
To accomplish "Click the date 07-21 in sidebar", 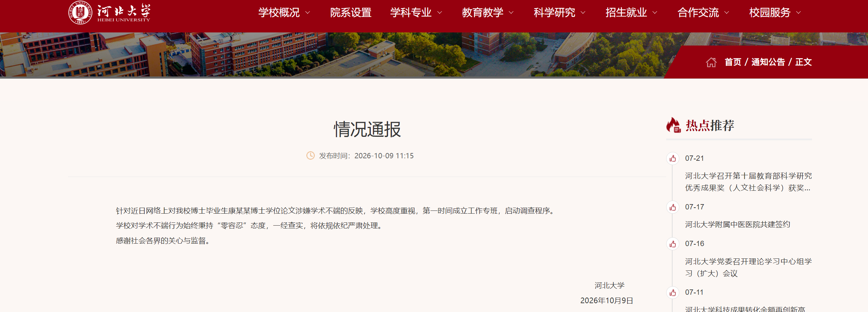I will pos(694,158).
